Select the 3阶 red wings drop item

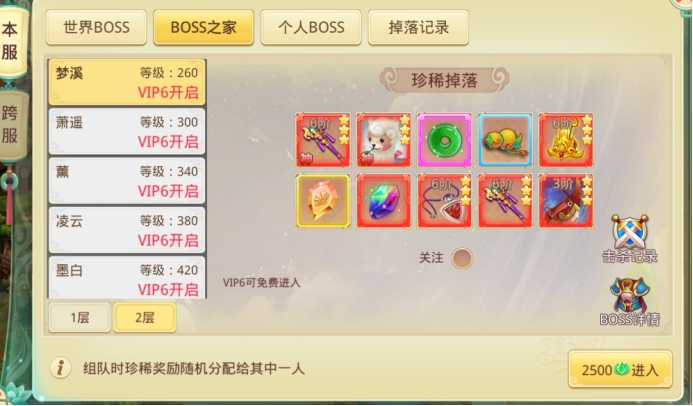point(566,201)
